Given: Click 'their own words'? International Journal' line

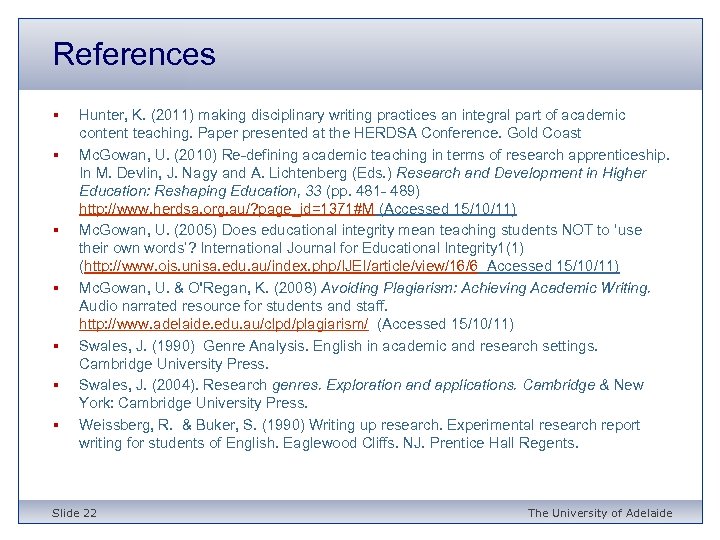Looking at the screenshot, I should point(301,248).
